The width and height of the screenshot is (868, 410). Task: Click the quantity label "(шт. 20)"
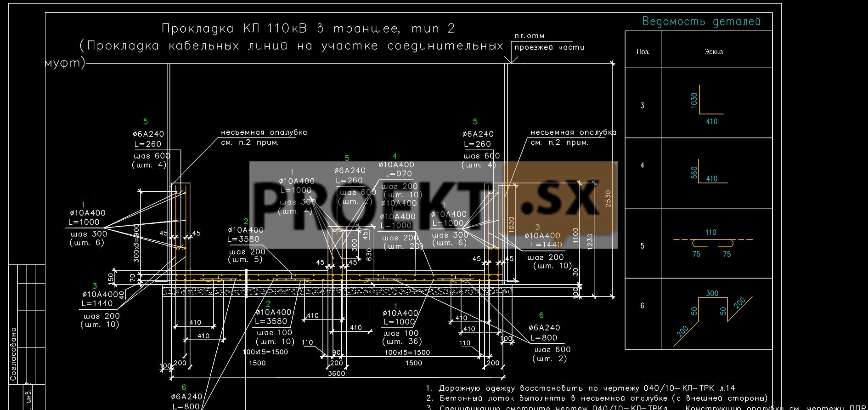point(402,247)
